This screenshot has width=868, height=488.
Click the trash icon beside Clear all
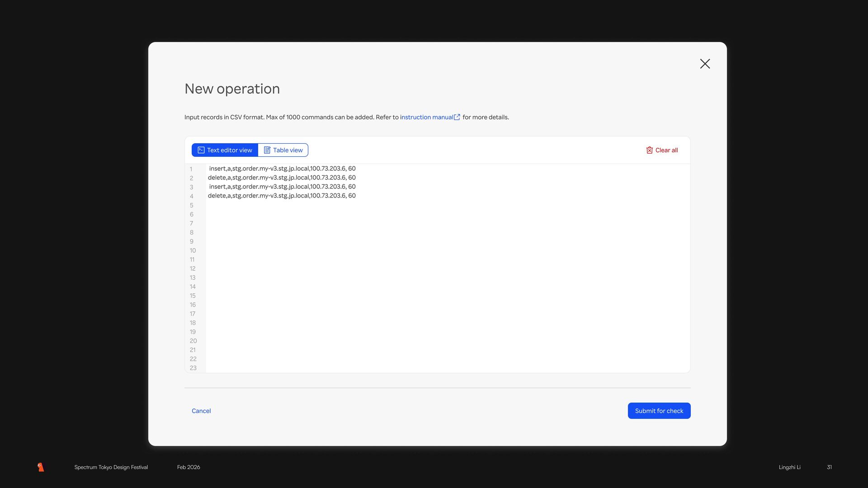tap(649, 150)
